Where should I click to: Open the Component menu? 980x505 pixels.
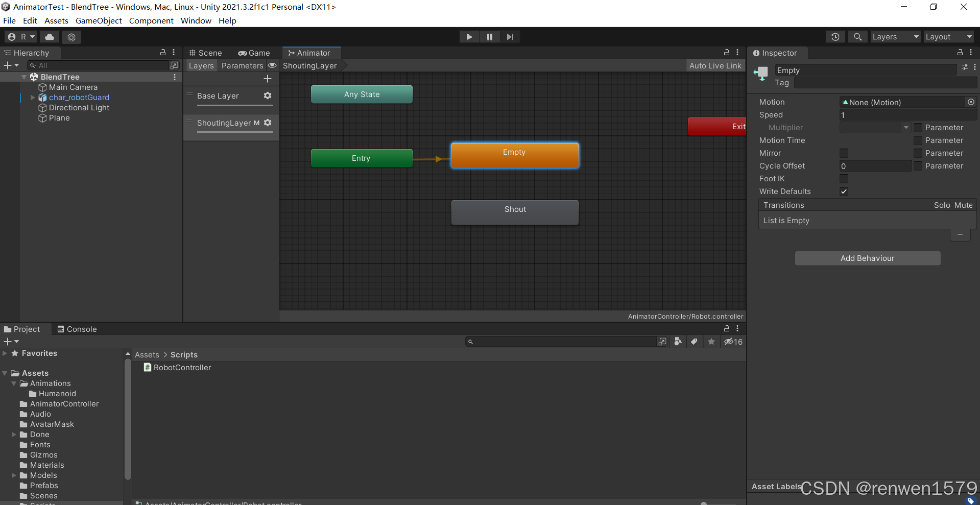click(x=151, y=21)
